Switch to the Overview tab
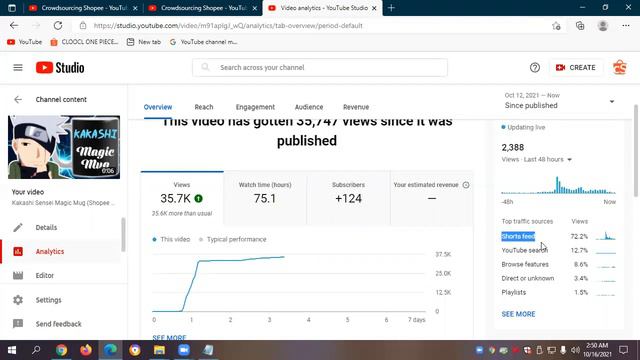 coord(158,107)
